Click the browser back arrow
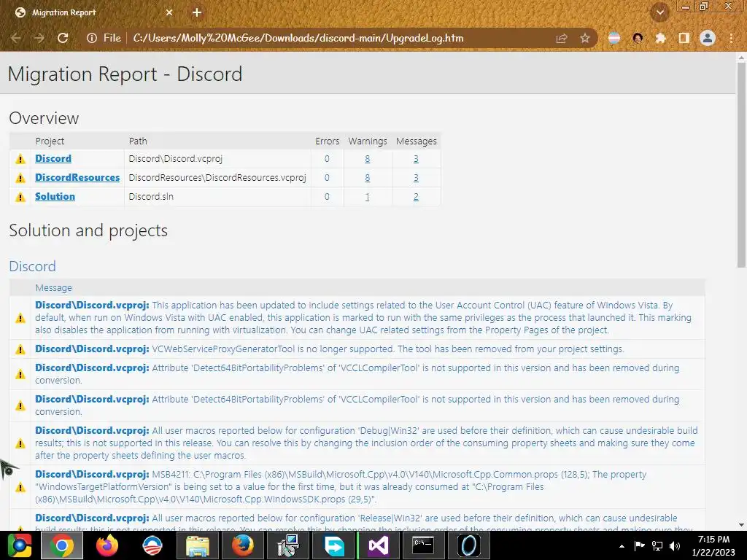The image size is (747, 560). (16, 38)
